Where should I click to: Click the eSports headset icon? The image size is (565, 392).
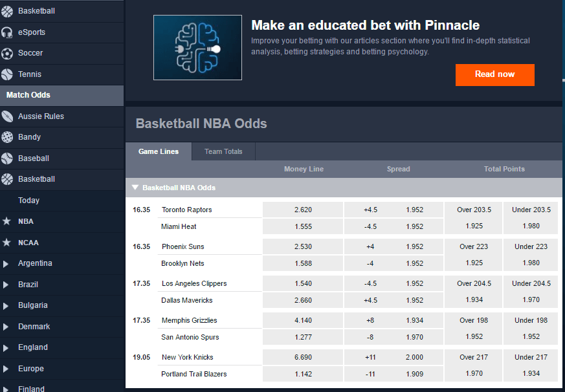tap(7, 32)
